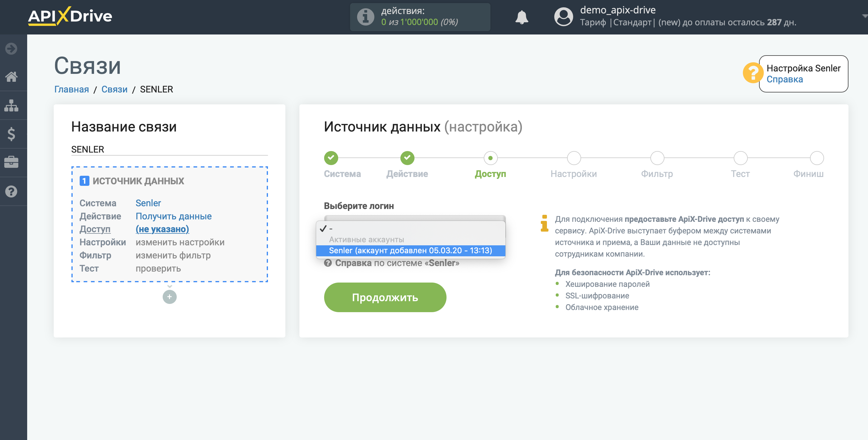
Task: Click the Доступ step circle
Action: [490, 158]
